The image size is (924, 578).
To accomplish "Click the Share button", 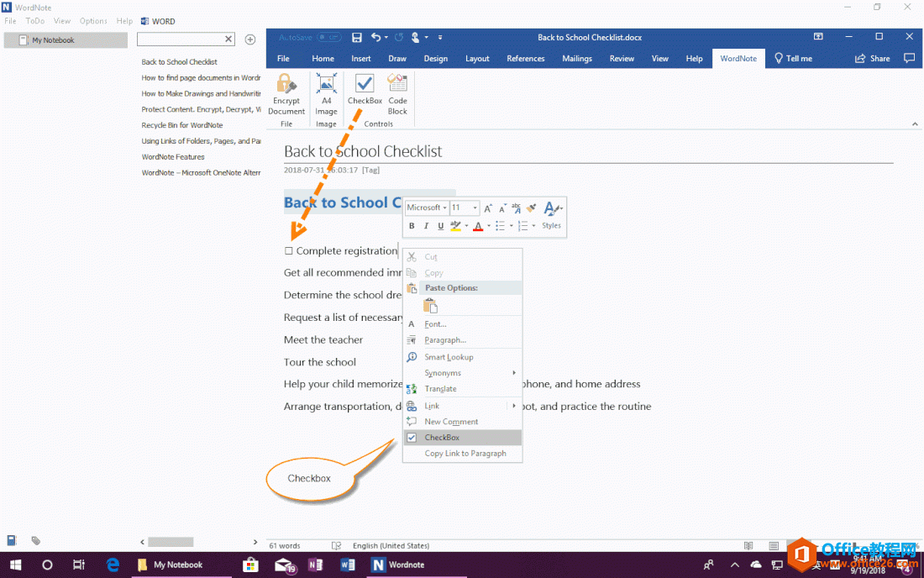I will tap(872, 59).
